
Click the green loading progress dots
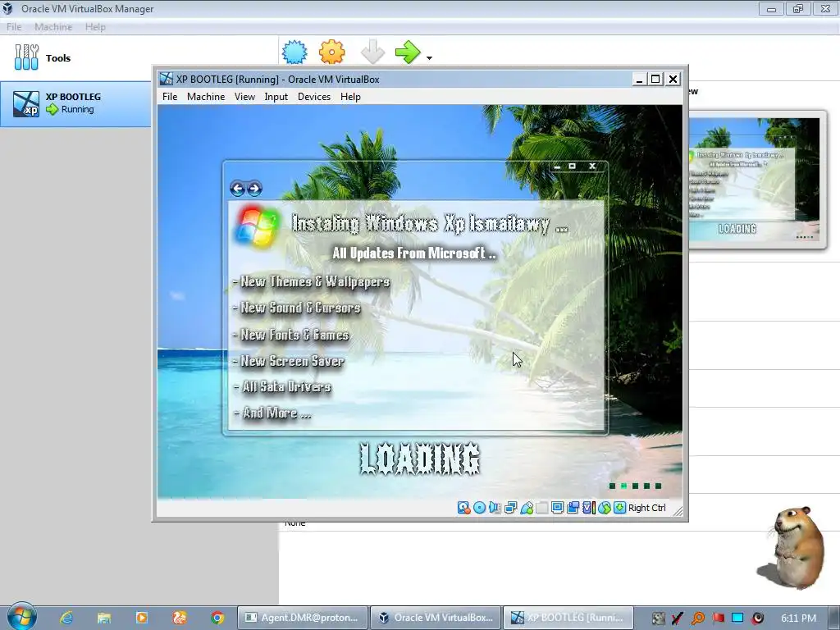636,486
